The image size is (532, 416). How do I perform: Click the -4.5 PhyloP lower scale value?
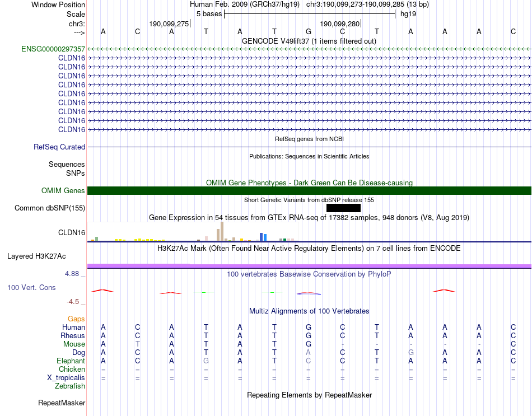pyautogui.click(x=73, y=302)
